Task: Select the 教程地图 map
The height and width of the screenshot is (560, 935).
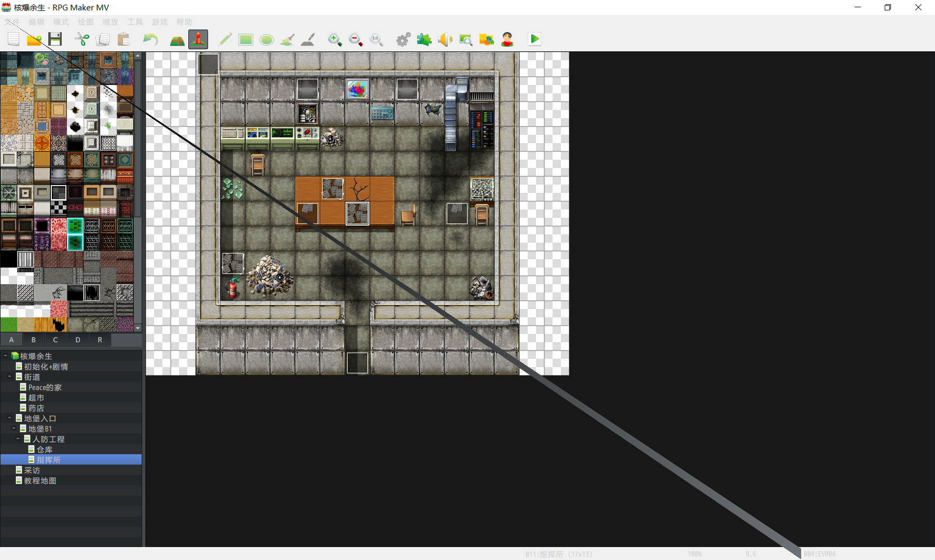Action: point(40,481)
